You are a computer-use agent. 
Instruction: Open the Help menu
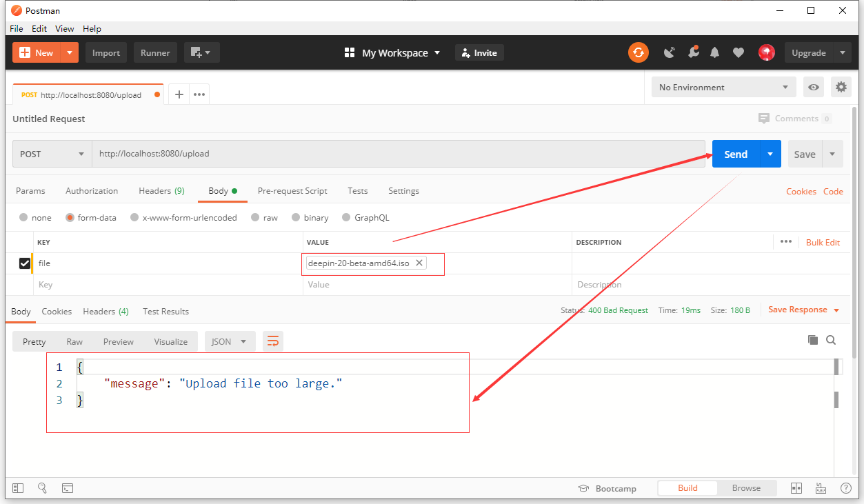pyautogui.click(x=92, y=28)
